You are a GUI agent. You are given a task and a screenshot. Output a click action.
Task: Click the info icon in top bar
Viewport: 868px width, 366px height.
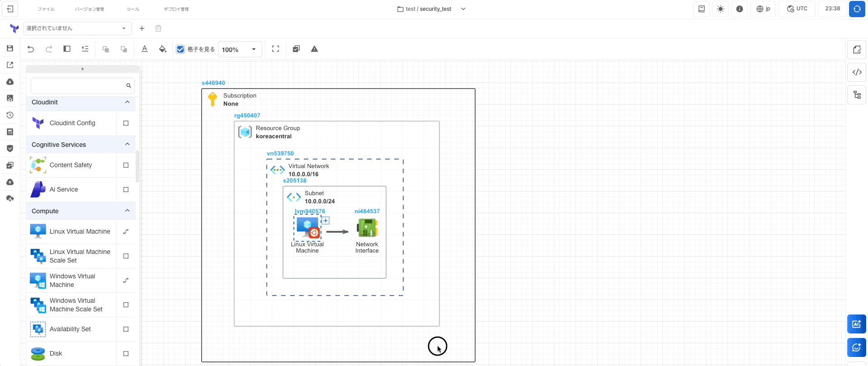click(x=740, y=9)
